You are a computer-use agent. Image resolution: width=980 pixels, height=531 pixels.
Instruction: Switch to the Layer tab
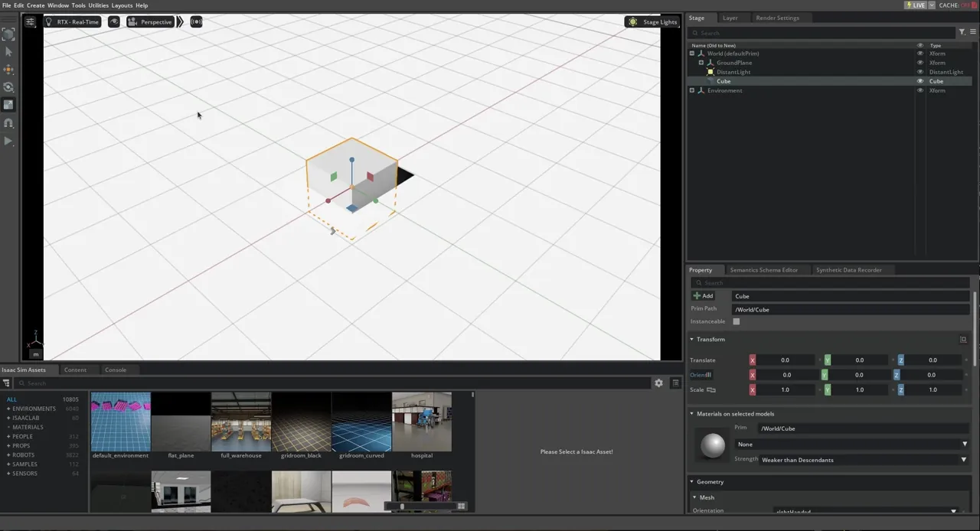click(730, 18)
